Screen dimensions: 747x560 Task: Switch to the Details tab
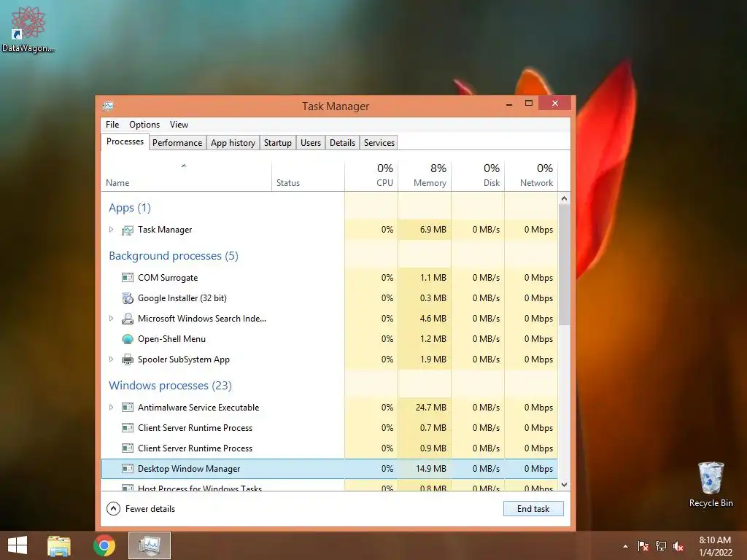tap(343, 143)
